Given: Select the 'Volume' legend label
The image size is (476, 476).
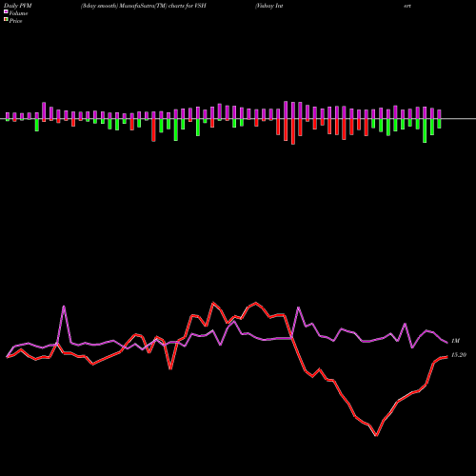Looking at the screenshot, I should coord(18,13).
